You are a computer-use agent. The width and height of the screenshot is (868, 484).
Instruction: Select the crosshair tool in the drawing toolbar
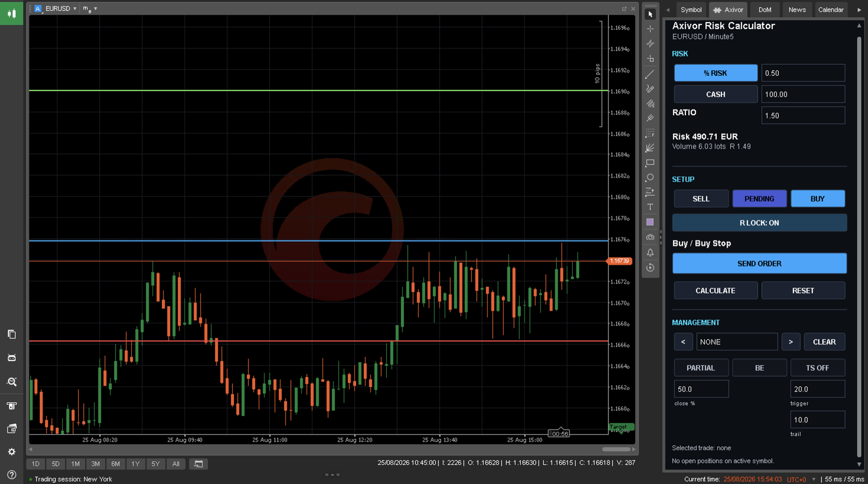pos(650,29)
